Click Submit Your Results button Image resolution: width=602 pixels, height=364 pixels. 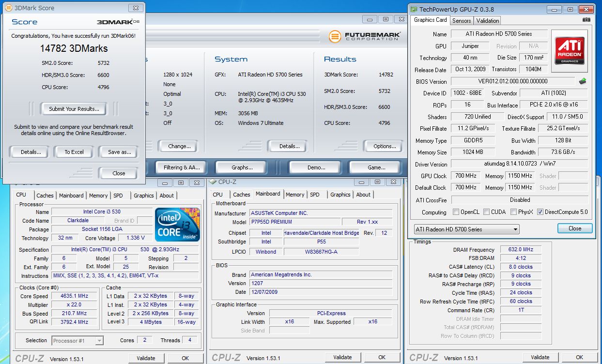(74, 109)
